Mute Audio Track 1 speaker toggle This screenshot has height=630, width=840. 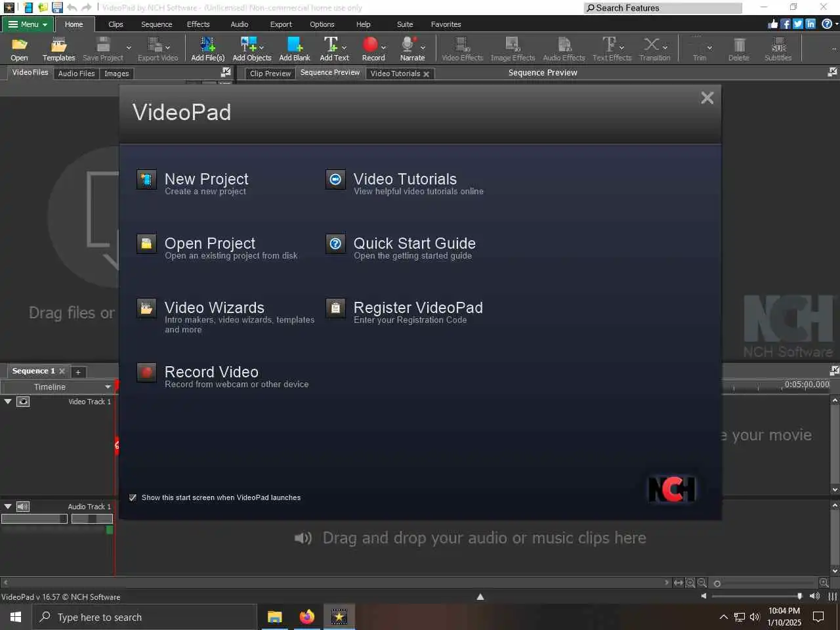pyautogui.click(x=23, y=507)
